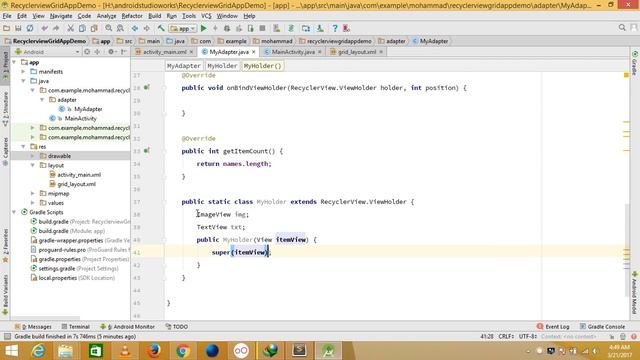The height and width of the screenshot is (360, 640).
Task: Click scroll from source target icon
Action: click(87, 52)
